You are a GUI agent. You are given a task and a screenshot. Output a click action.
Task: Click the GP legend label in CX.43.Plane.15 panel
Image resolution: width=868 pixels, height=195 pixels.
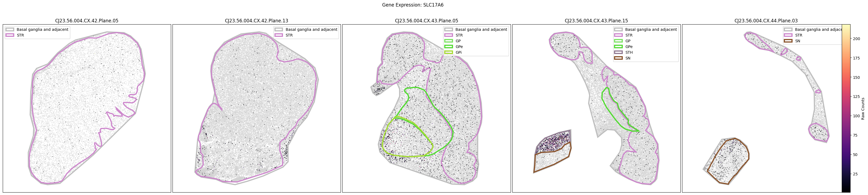tap(628, 41)
